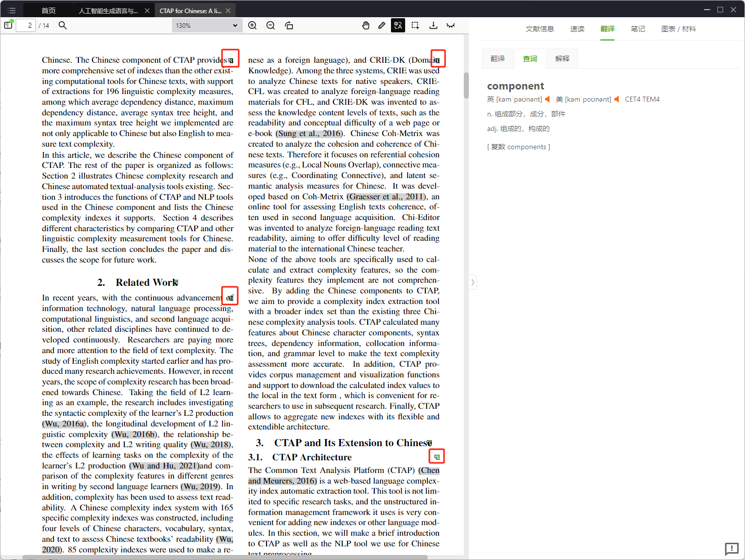Screen dimensions: 745x560
Task: Maximize the window
Action: (720, 10)
